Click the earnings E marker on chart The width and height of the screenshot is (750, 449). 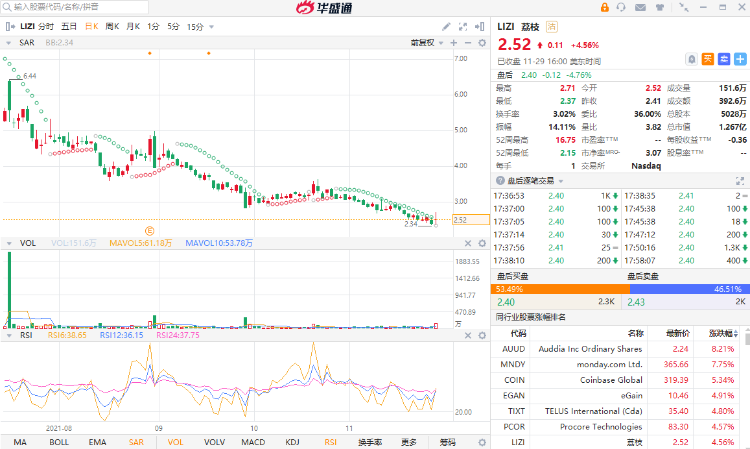coord(149,231)
